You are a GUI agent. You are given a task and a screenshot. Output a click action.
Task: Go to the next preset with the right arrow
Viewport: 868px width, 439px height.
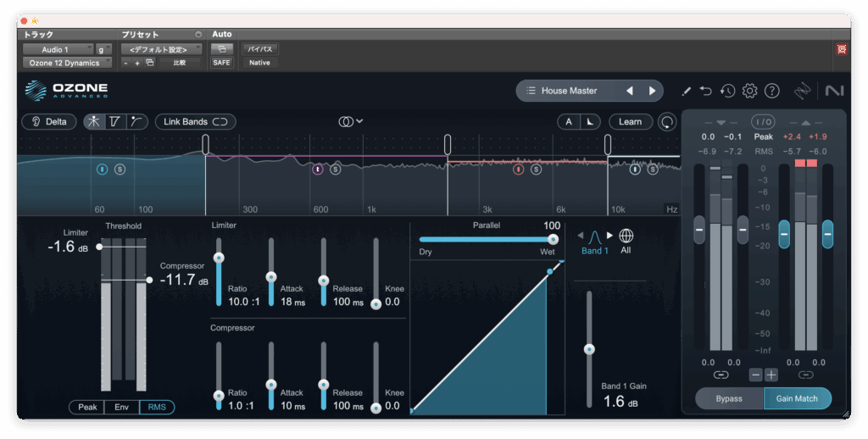tap(652, 91)
